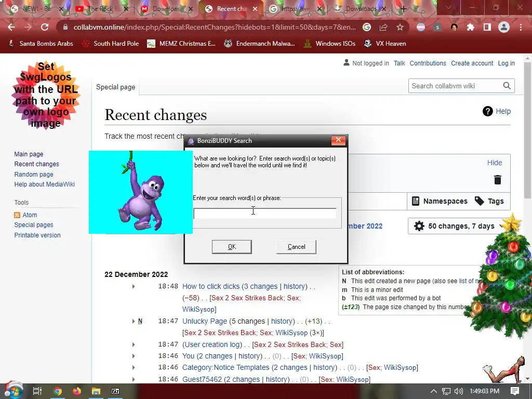
Task: Click the Google icon in the address bar
Action: pos(367,27)
